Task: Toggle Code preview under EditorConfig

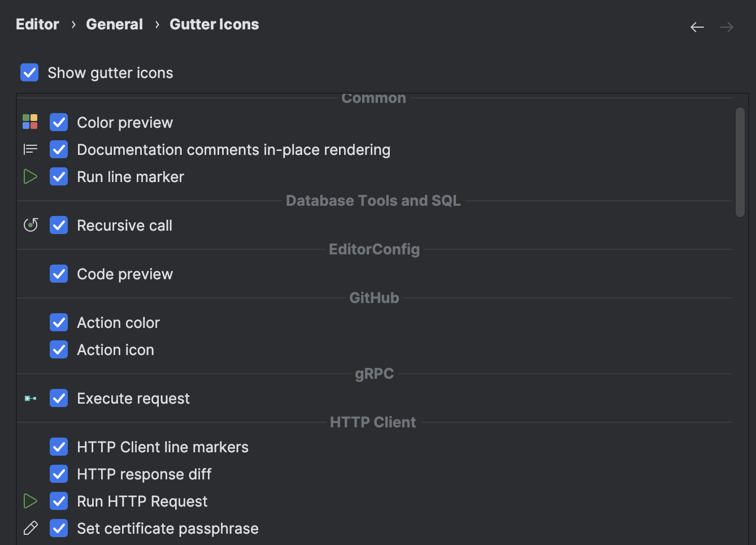Action: tap(59, 273)
